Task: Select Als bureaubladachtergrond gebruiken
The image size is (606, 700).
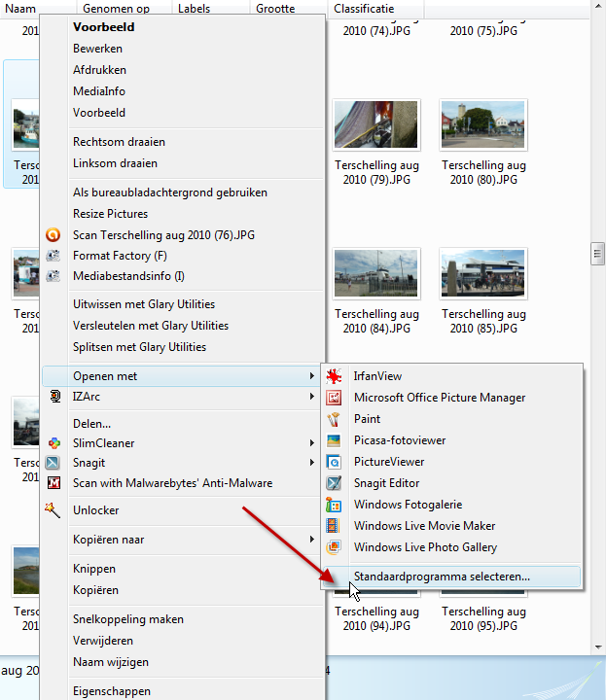Action: [x=170, y=192]
